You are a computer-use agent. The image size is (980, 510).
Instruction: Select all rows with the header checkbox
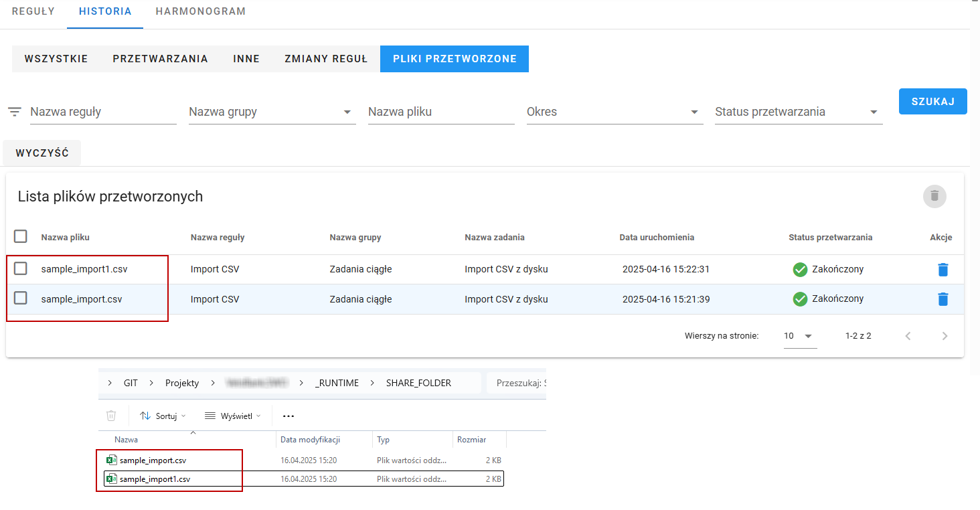pyautogui.click(x=21, y=236)
